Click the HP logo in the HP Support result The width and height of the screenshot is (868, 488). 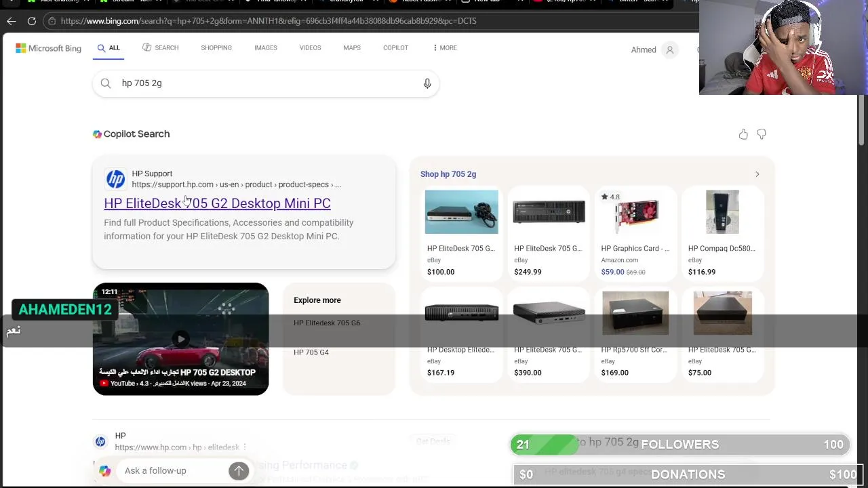pyautogui.click(x=115, y=179)
